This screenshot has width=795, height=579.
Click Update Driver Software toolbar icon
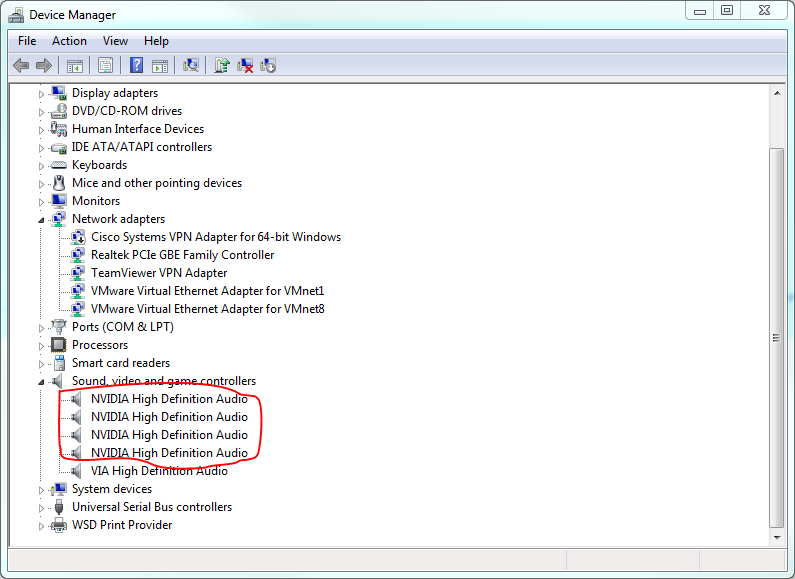pyautogui.click(x=222, y=65)
